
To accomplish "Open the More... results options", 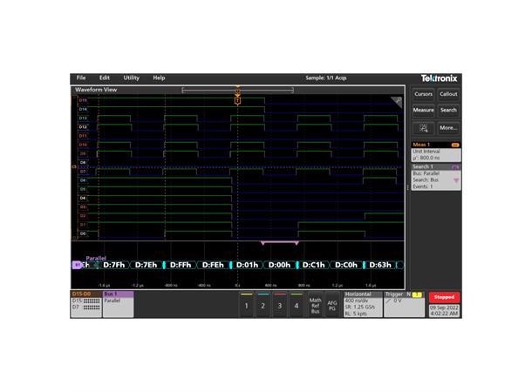I will coord(448,127).
